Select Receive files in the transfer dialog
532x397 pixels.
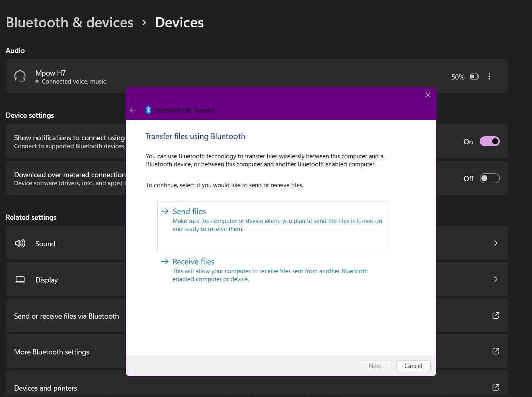coord(193,261)
